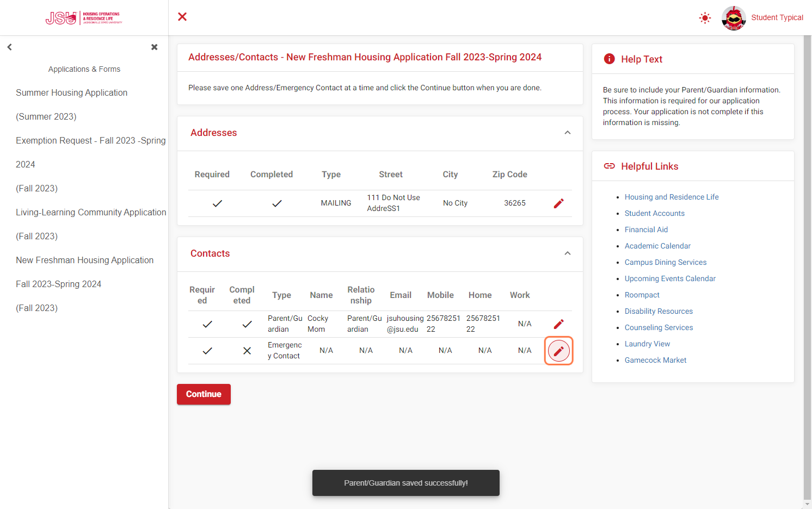
Task: Open Exemption Request Fall 2023 form
Action: (x=91, y=164)
